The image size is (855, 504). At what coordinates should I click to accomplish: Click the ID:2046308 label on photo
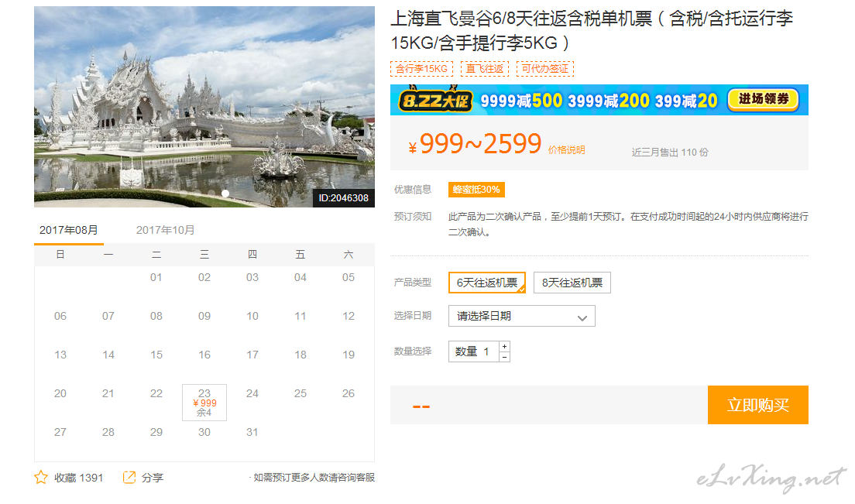(344, 197)
